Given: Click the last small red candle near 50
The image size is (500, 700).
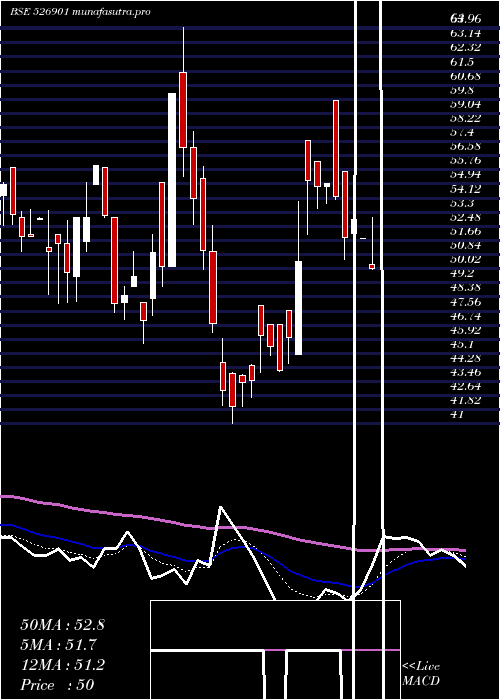Looking at the screenshot, I should (x=372, y=266).
